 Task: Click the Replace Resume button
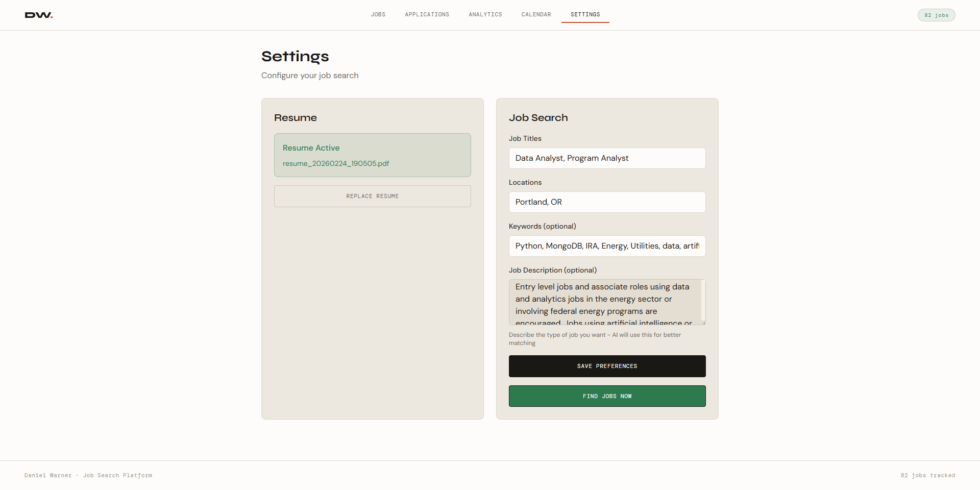pos(373,196)
